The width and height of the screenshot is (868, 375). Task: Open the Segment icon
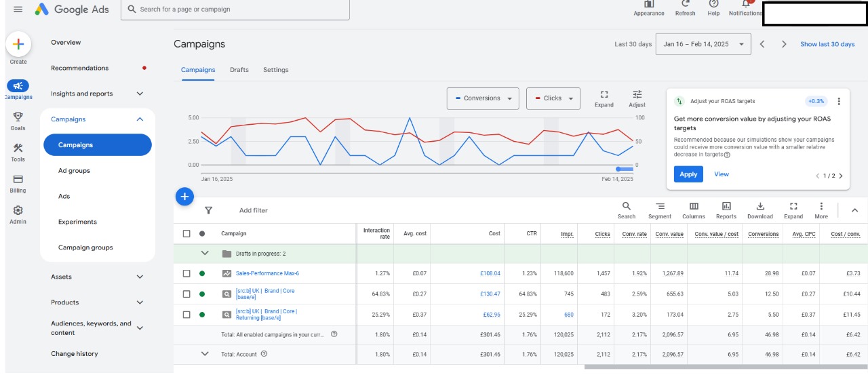coord(660,206)
